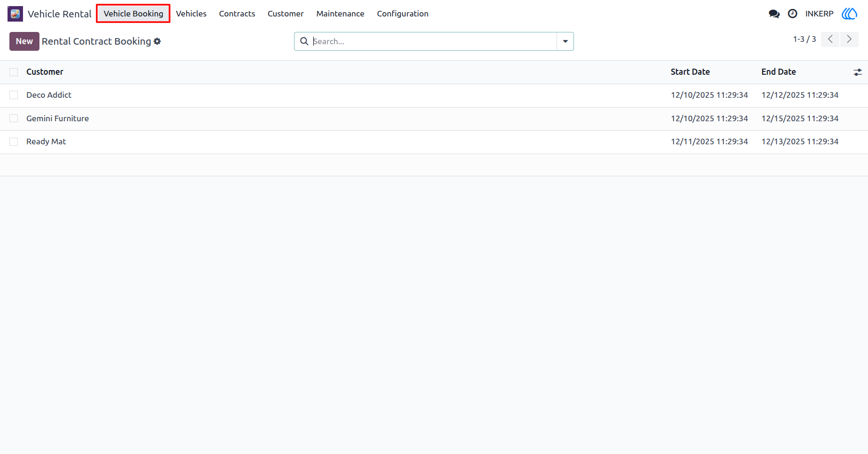Check the Gemini Furniture row checkbox

point(14,118)
